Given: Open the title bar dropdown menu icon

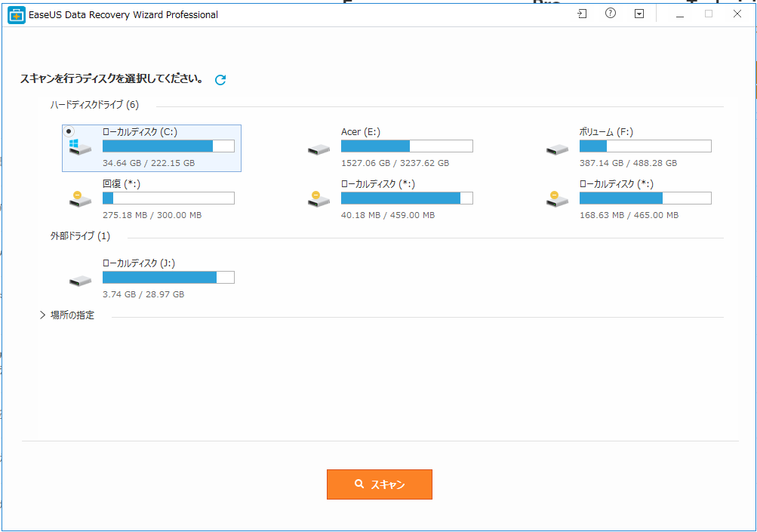Looking at the screenshot, I should (x=639, y=14).
